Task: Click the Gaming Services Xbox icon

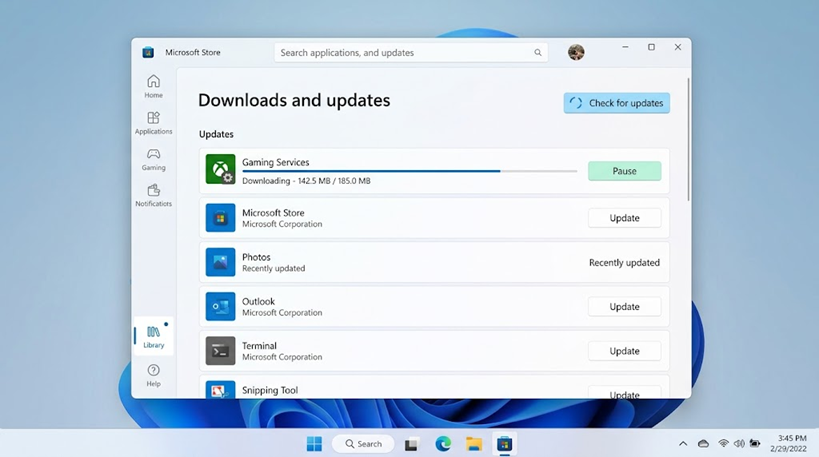Action: pos(220,169)
